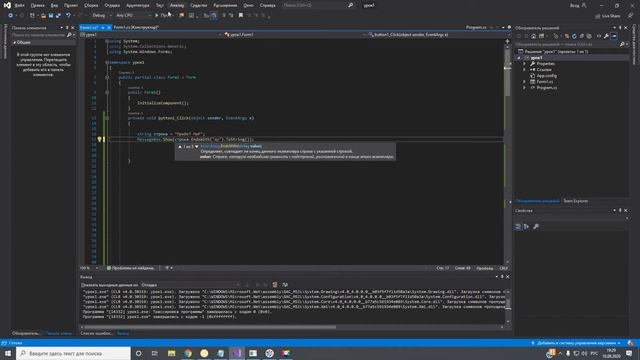Collapse the Общие toolbox group
The height and width of the screenshot is (360, 640).
[15, 42]
